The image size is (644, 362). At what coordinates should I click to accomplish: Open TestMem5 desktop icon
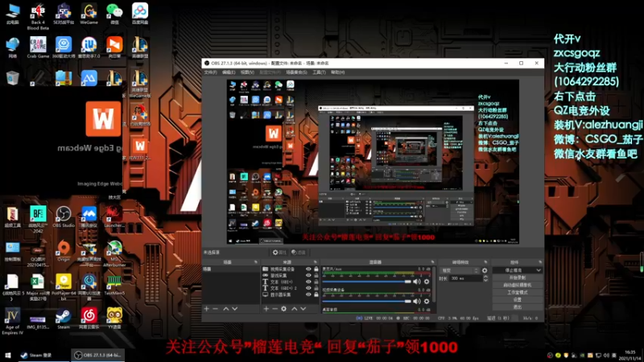pyautogui.click(x=114, y=285)
